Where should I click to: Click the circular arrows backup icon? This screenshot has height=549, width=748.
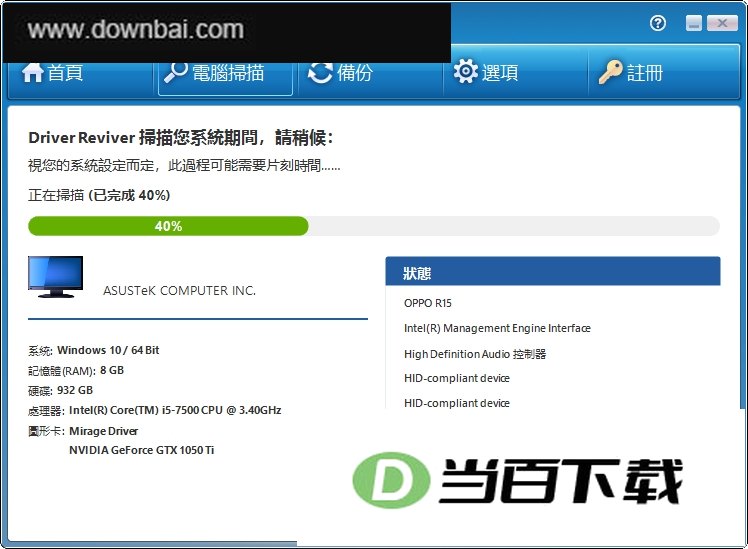(320, 73)
